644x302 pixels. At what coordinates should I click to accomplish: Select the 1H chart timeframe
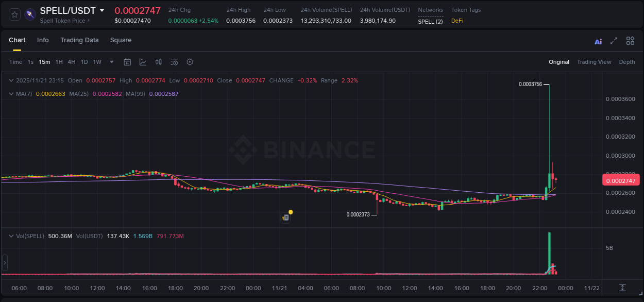tap(59, 61)
